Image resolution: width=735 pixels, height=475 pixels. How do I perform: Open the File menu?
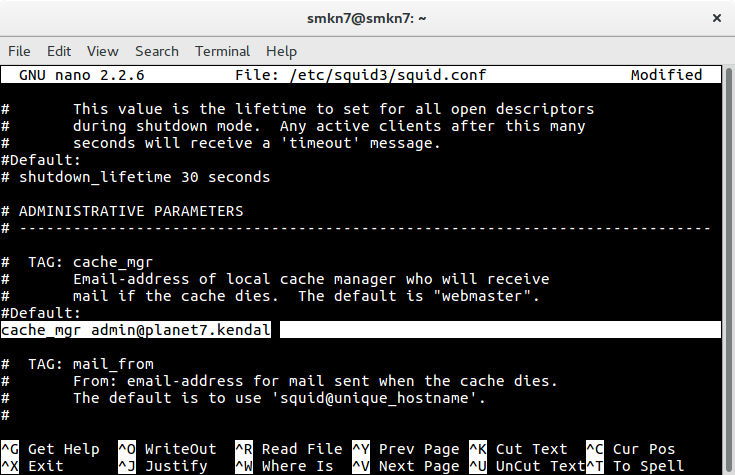[19, 51]
